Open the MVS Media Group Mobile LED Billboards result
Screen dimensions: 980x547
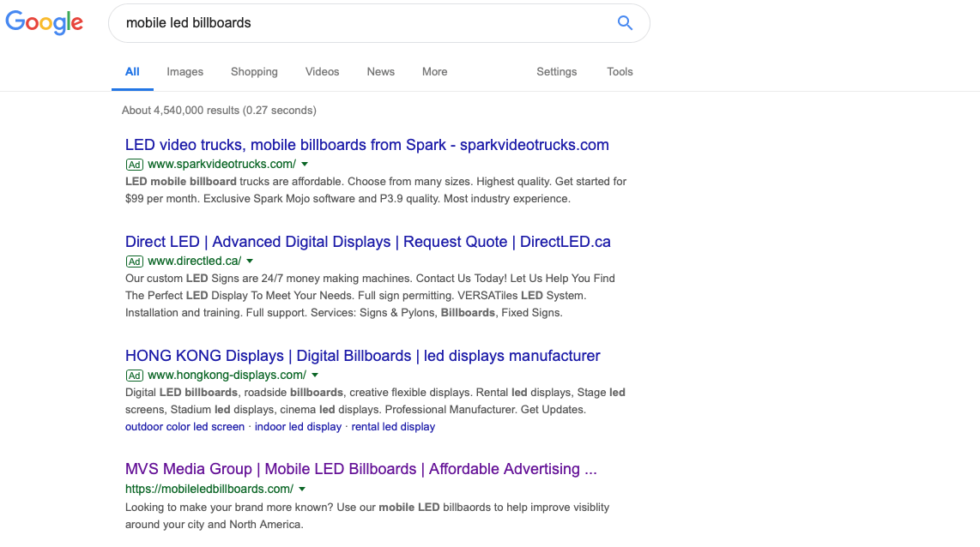360,469
